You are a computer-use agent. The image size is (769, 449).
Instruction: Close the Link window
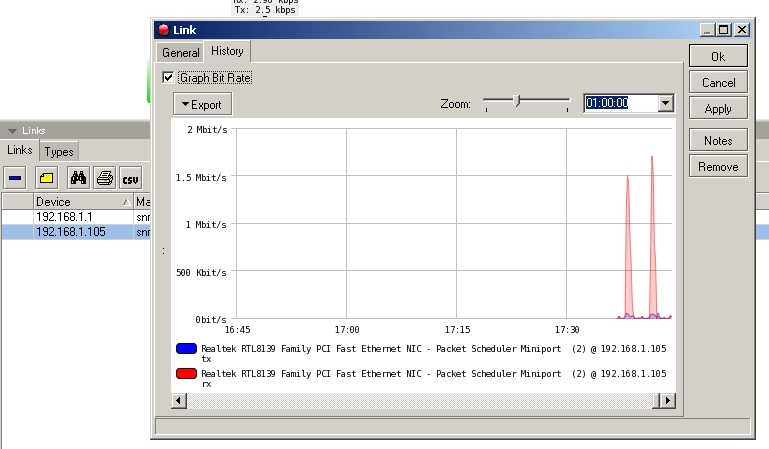coord(742,30)
